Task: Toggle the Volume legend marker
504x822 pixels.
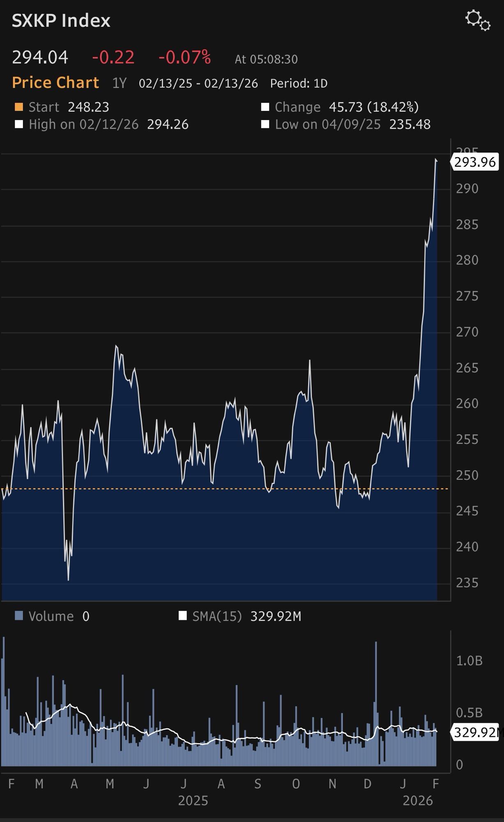Action: point(19,616)
